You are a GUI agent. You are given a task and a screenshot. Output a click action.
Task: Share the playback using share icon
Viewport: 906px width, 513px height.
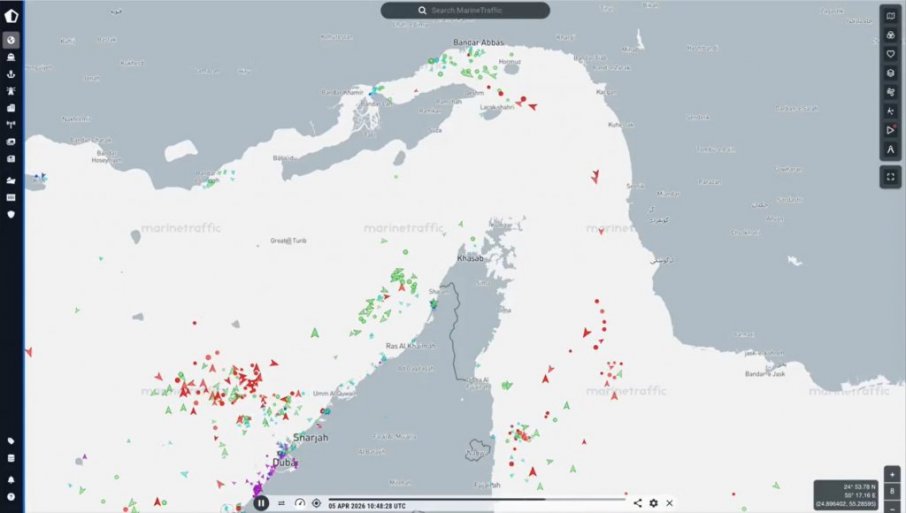tap(638, 503)
